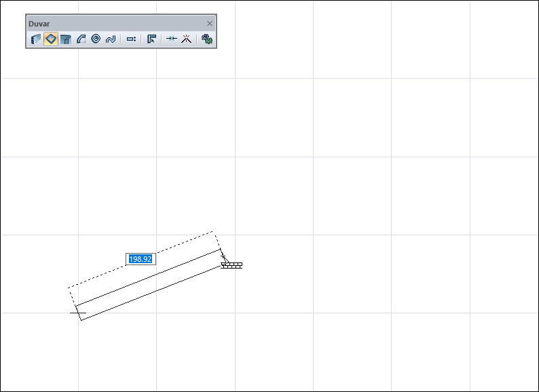Click the wall axis offset icon
The width and height of the screenshot is (539, 392).
(131, 39)
